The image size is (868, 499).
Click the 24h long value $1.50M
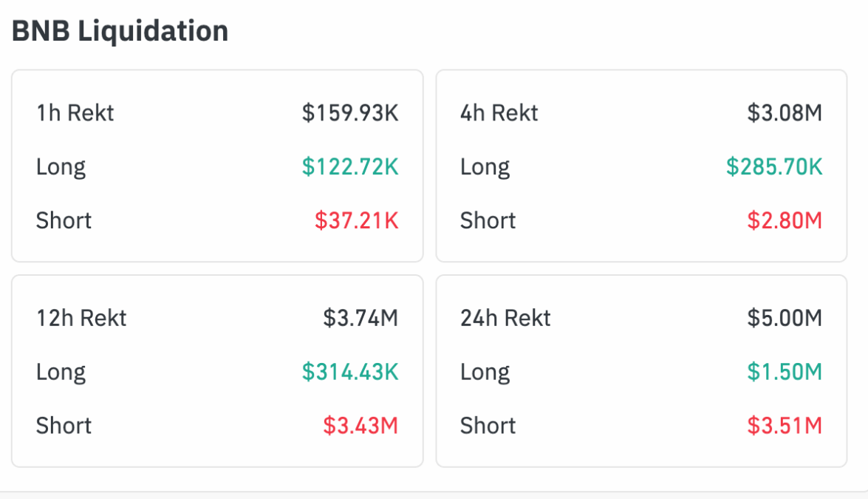coord(785,372)
